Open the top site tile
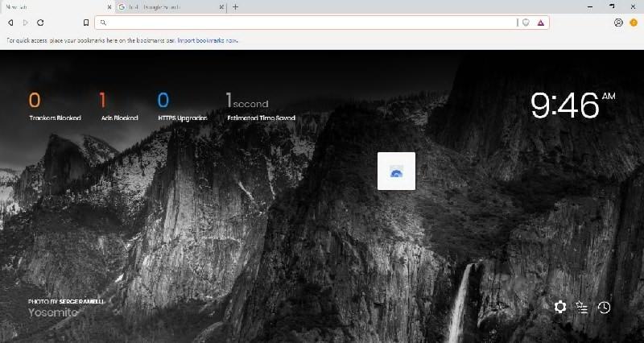The height and width of the screenshot is (343, 644). [396, 171]
